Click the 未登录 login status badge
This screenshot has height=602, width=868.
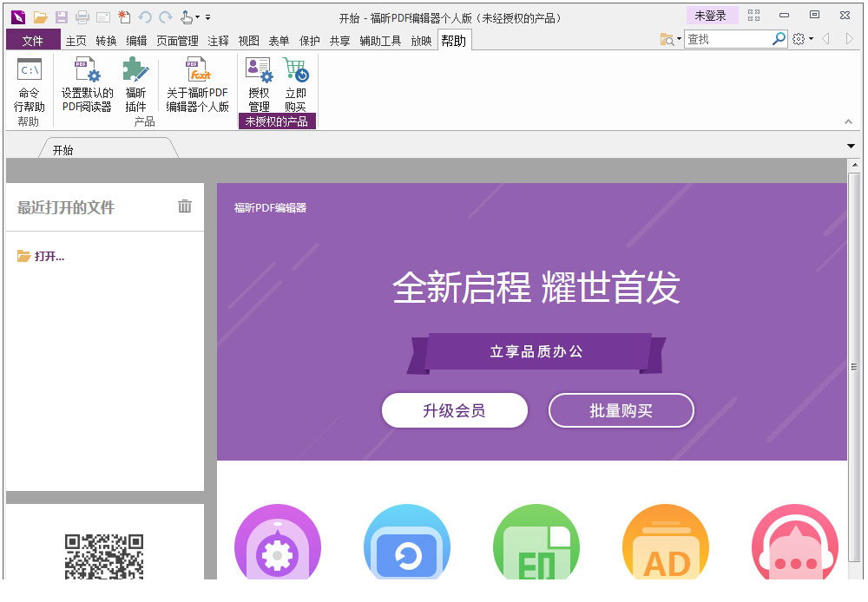[x=712, y=15]
